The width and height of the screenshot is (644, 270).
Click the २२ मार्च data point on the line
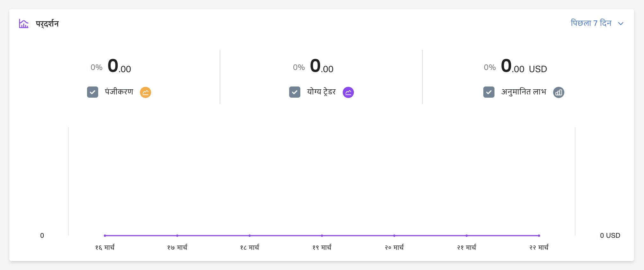pyautogui.click(x=539, y=236)
